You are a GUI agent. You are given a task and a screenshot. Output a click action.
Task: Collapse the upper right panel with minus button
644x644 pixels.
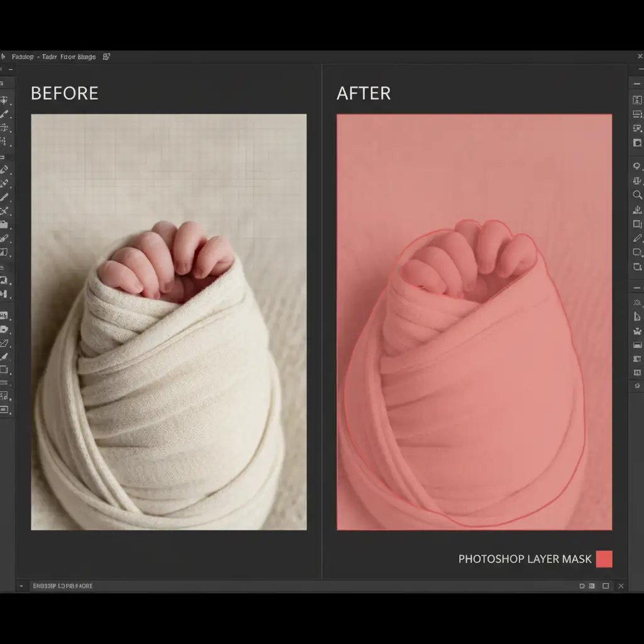pyautogui.click(x=637, y=83)
